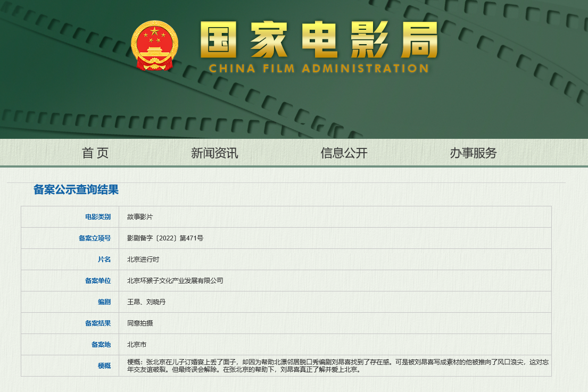This screenshot has height=392, width=588.
Task: Select the 备案地 row label
Action: coord(101,345)
